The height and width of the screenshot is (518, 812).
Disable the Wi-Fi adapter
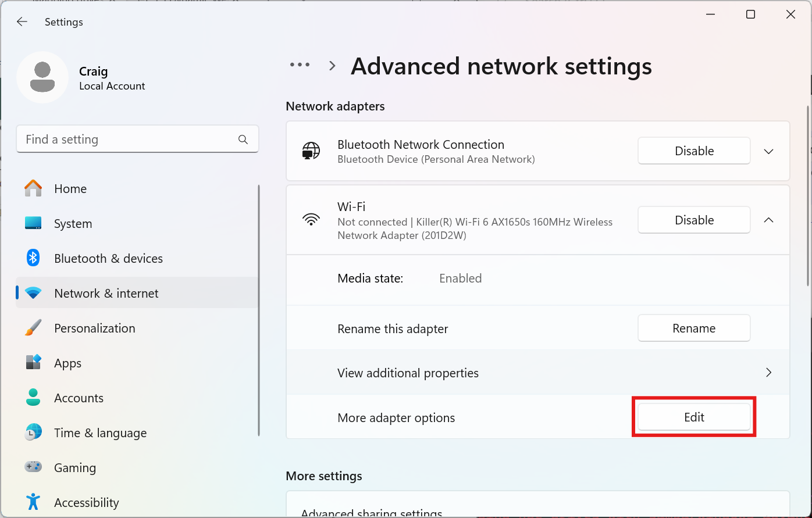[694, 220]
